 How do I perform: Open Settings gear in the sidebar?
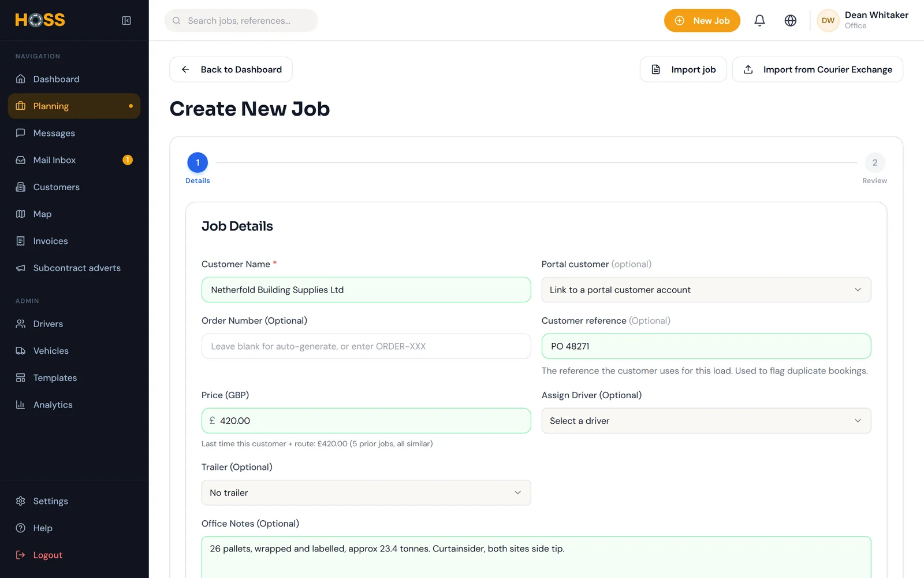(74, 501)
